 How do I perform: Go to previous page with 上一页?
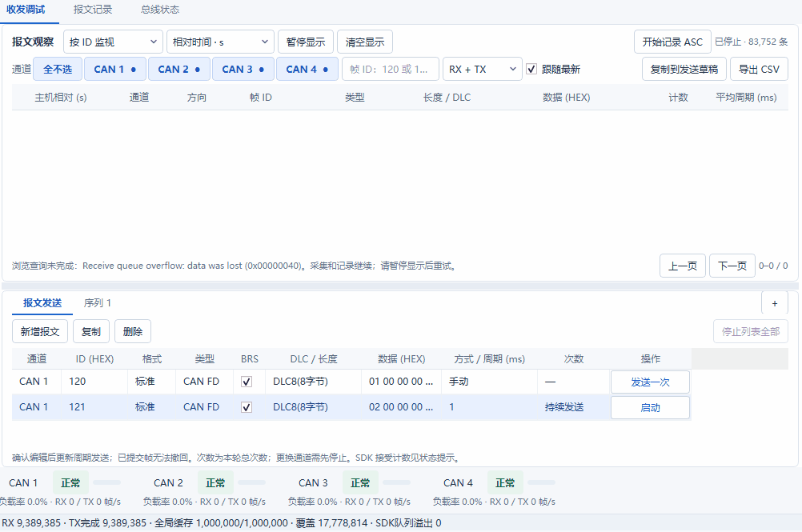click(683, 266)
